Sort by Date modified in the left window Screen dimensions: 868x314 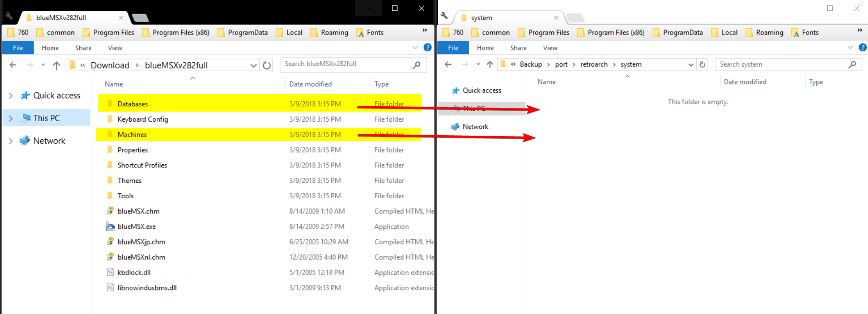pyautogui.click(x=310, y=84)
